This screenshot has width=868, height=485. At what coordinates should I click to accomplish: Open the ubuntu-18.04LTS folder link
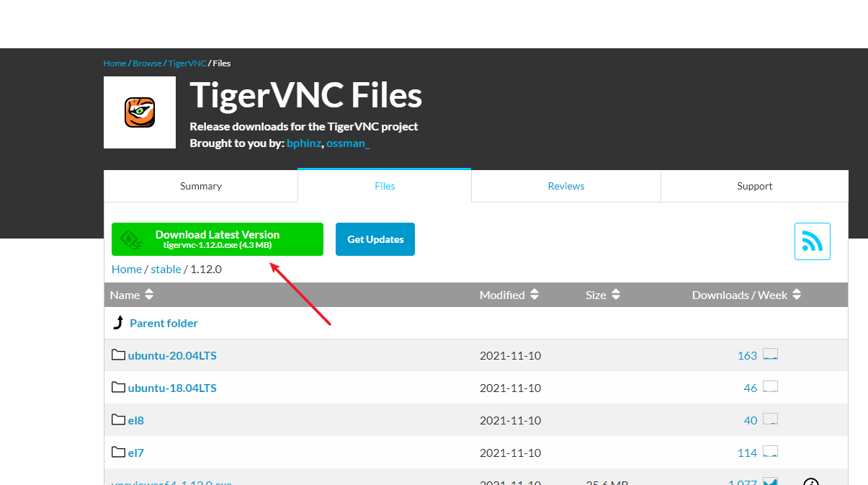pos(172,388)
